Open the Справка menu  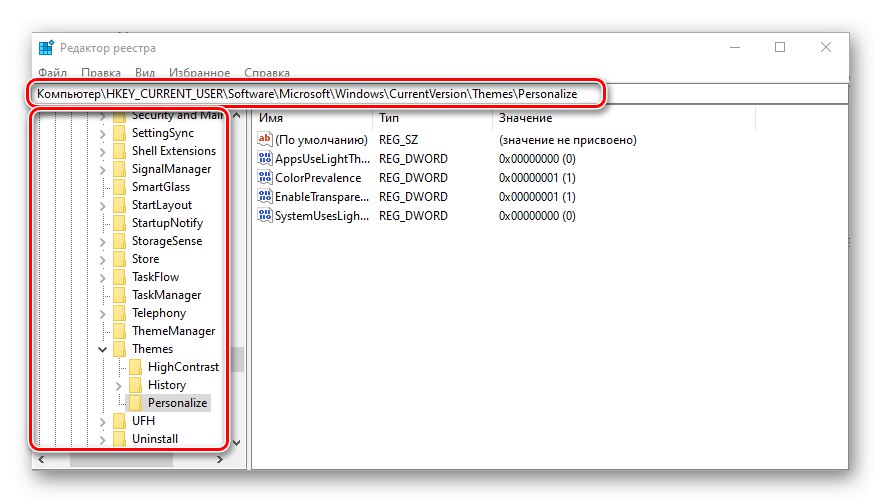(267, 73)
